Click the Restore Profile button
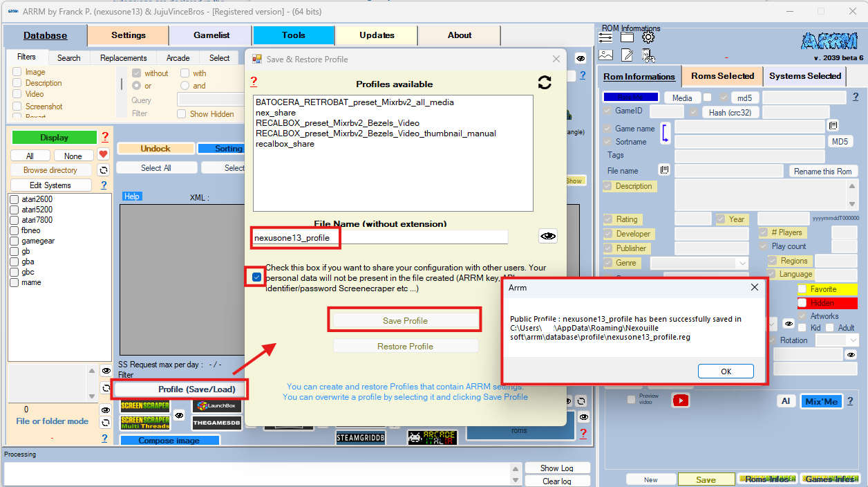 tap(405, 347)
